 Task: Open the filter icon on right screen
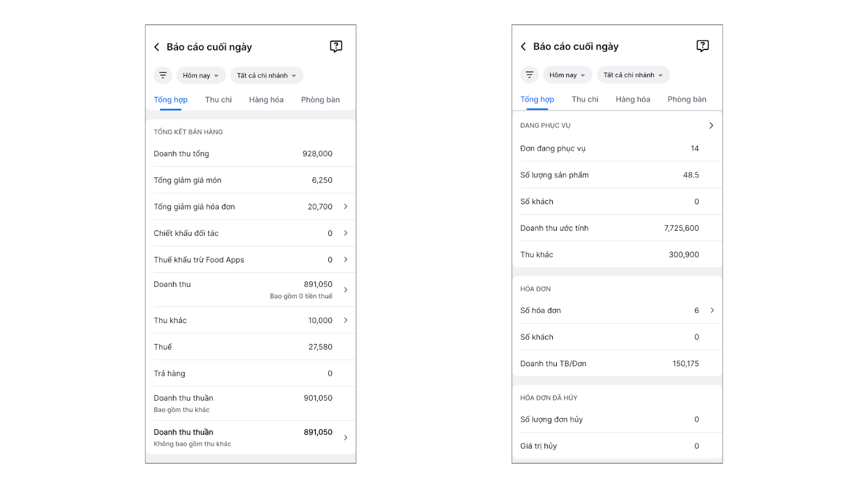coord(529,75)
